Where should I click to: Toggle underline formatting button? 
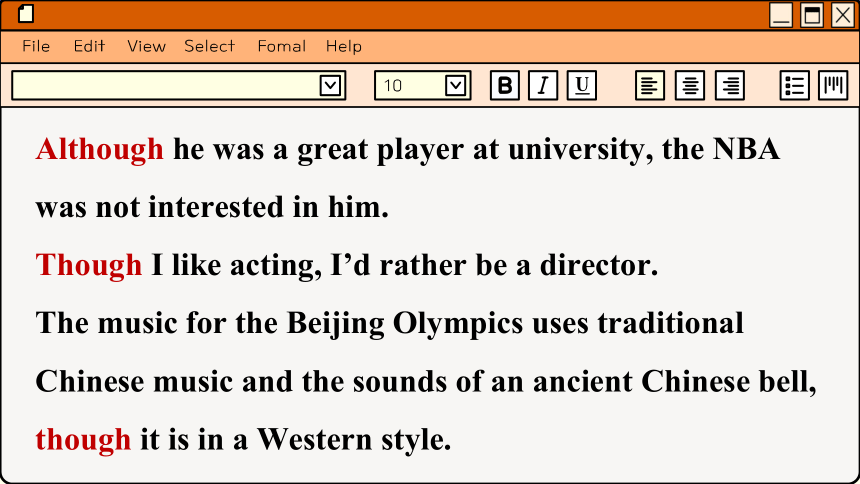581,85
